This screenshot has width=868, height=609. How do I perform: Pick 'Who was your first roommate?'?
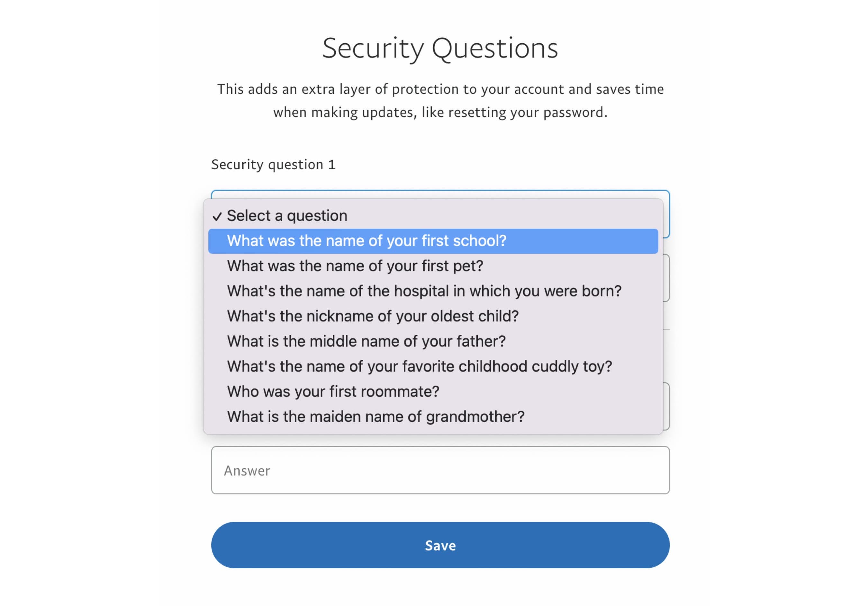pos(333,392)
